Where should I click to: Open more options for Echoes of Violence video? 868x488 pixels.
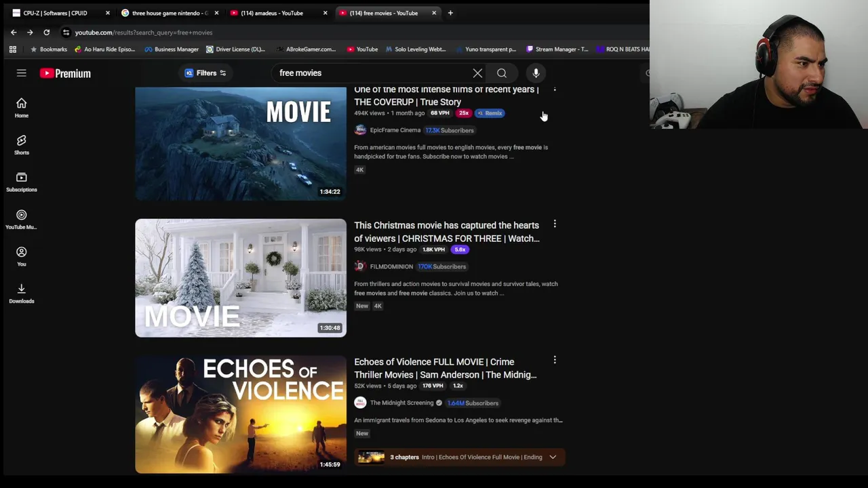(555, 360)
